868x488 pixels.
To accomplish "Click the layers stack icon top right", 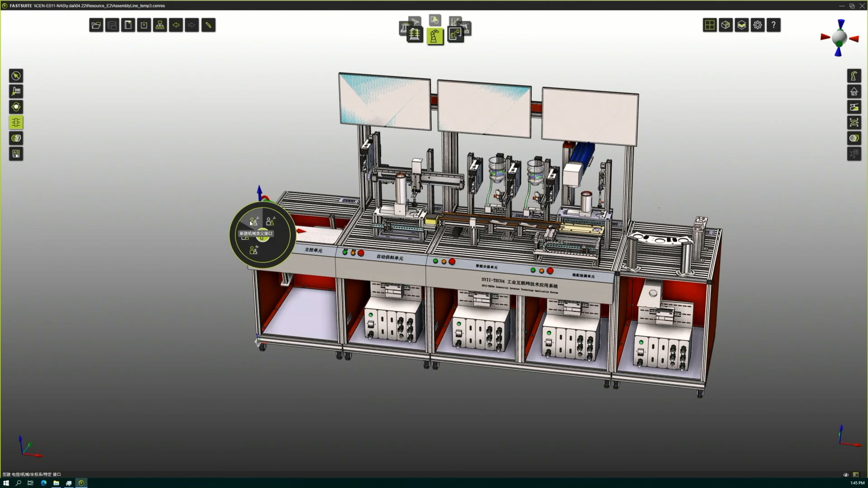I will point(742,25).
